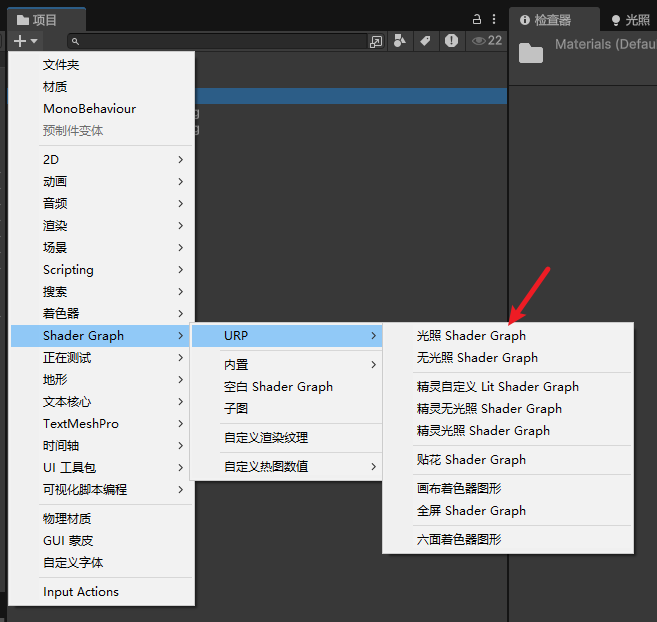
Task: Click the Materials folder icon in the inspector
Action: [531, 53]
